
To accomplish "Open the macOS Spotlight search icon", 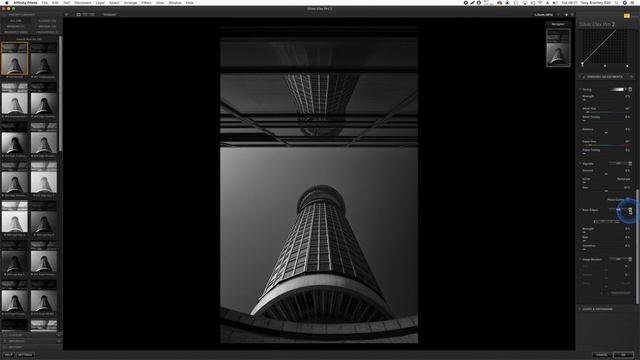I will 617,2.
